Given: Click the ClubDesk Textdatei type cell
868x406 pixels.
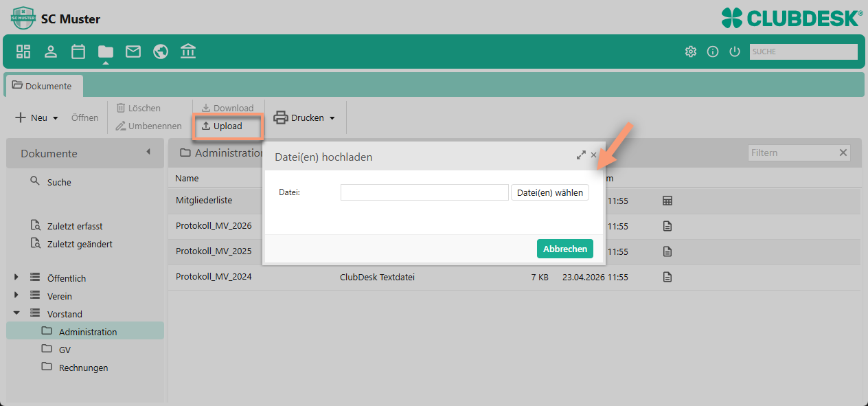Looking at the screenshot, I should [x=377, y=278].
